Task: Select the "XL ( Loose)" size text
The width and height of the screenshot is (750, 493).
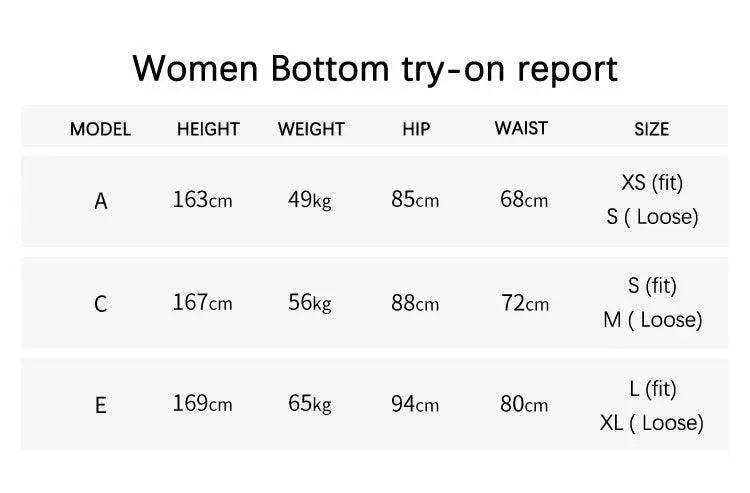Action: 652,423
